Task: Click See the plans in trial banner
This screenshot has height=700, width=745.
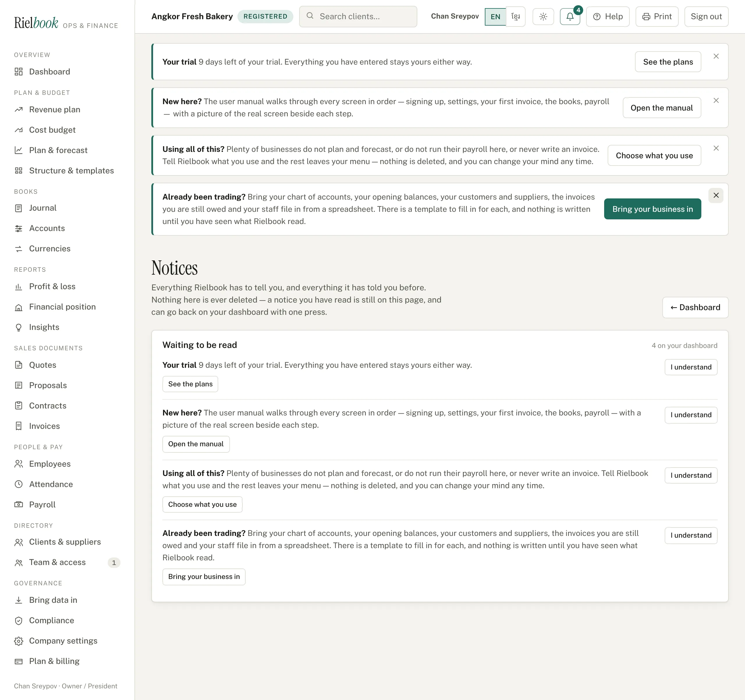Action: click(x=668, y=62)
